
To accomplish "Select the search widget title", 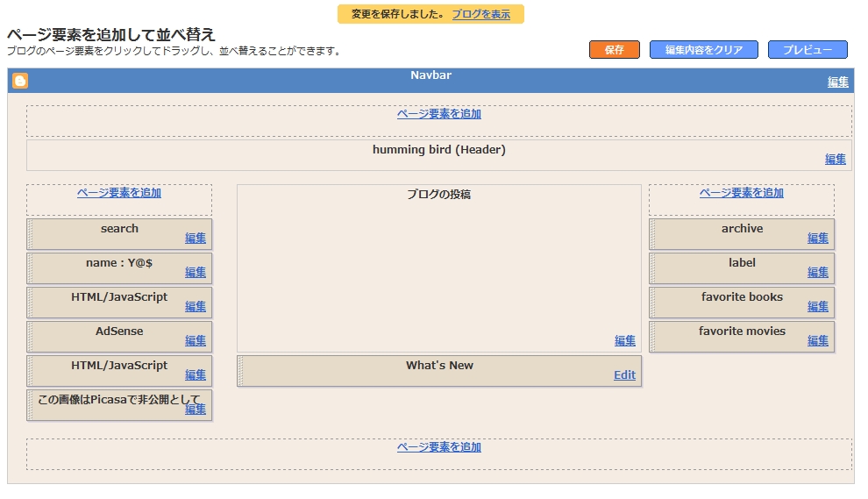I will [x=119, y=229].
